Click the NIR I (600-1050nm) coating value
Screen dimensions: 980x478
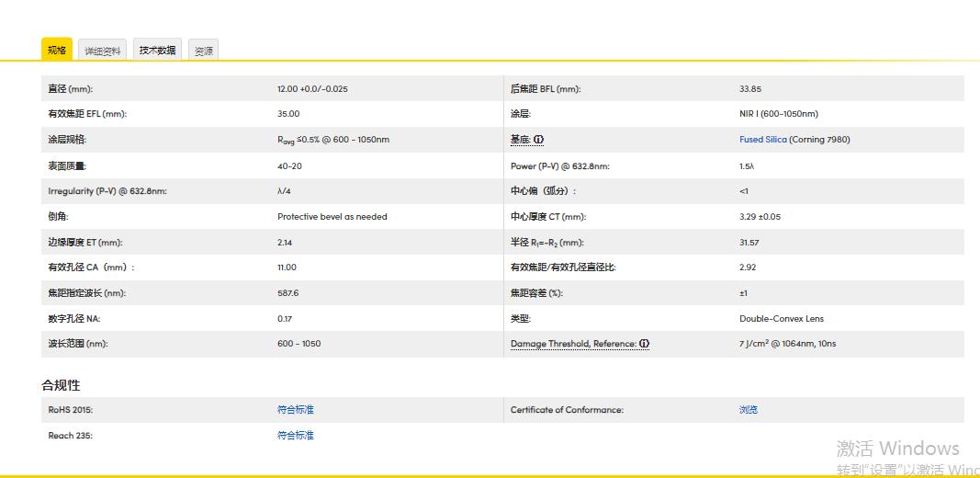click(x=778, y=114)
